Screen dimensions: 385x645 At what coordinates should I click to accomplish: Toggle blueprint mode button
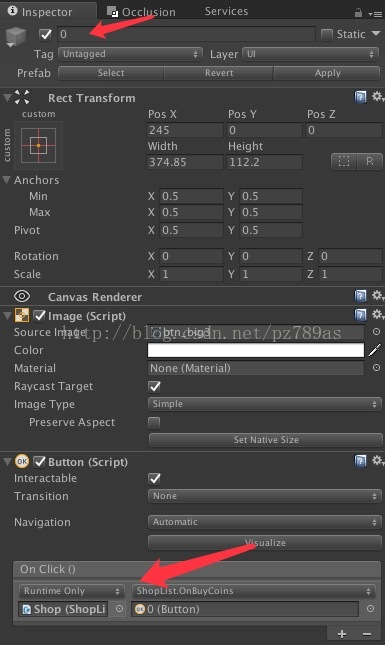pos(344,161)
